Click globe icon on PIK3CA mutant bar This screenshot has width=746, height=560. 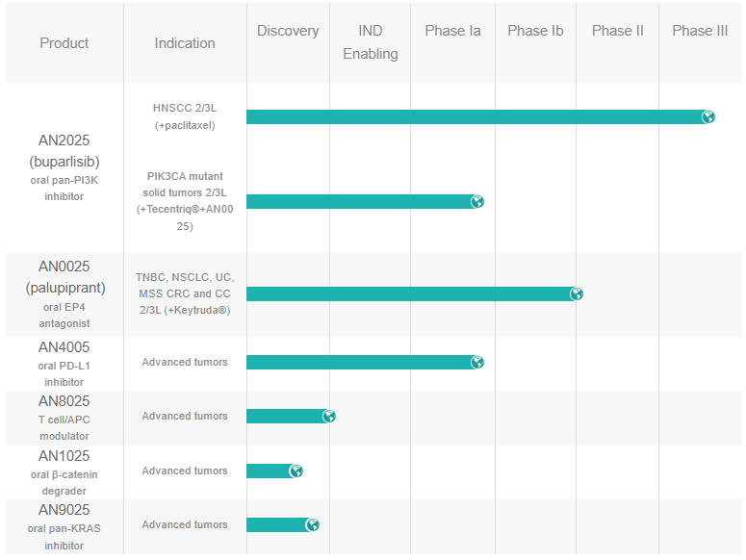(x=476, y=202)
